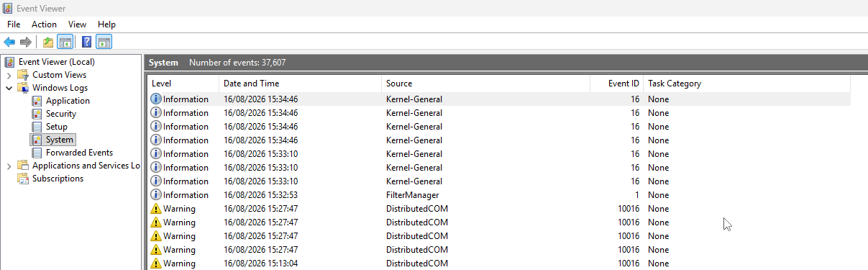This screenshot has width=868, height=270.
Task: Click the Forwarded Events log icon
Action: click(37, 153)
